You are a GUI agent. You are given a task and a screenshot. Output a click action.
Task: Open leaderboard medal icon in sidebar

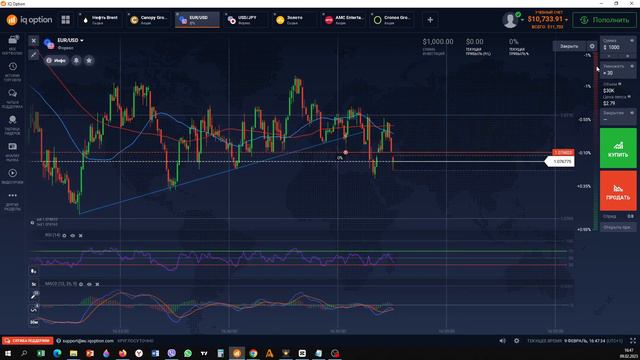(13, 120)
